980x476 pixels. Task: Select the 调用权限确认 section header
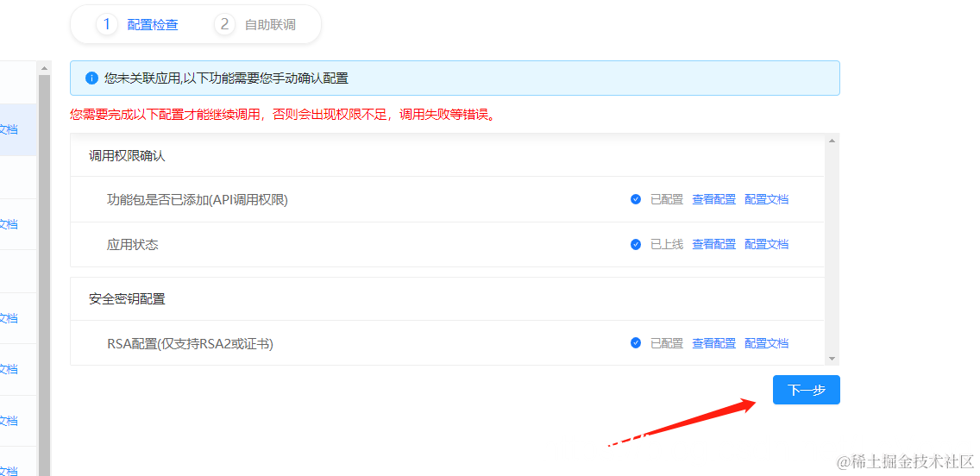(x=447, y=155)
